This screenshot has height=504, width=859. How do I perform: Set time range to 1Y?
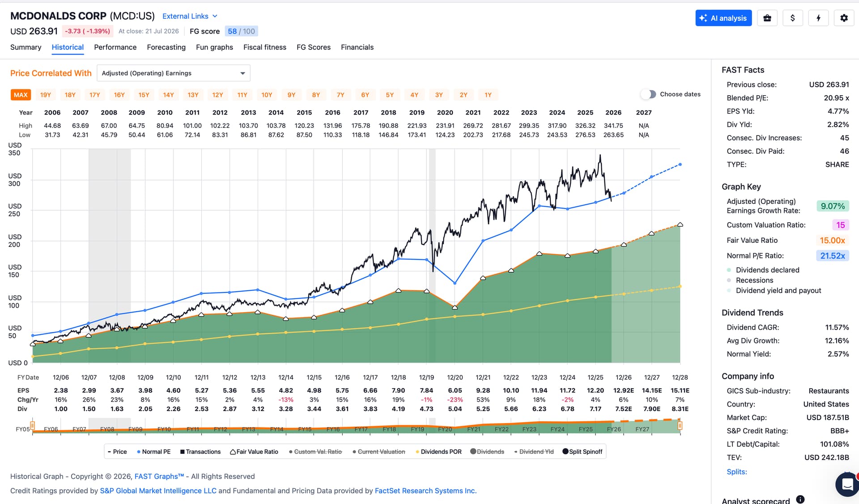[x=488, y=95]
